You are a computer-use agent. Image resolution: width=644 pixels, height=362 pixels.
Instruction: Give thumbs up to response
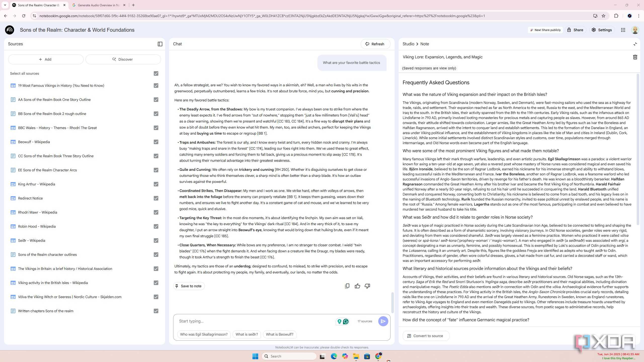357,286
